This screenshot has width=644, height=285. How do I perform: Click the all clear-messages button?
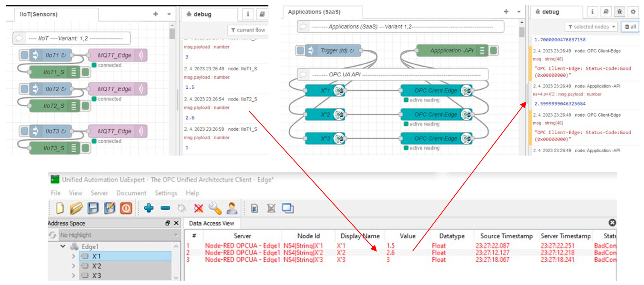(x=630, y=27)
